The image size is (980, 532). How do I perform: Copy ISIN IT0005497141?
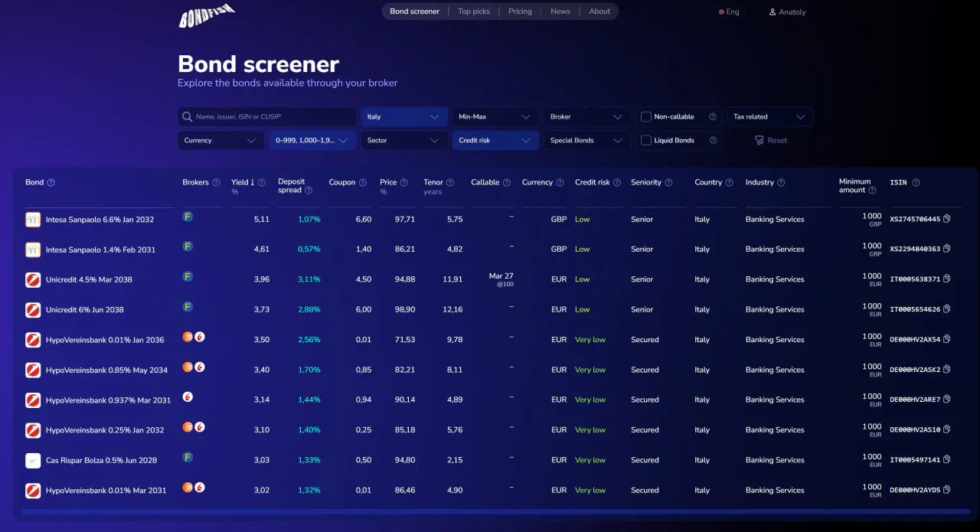coord(947,460)
